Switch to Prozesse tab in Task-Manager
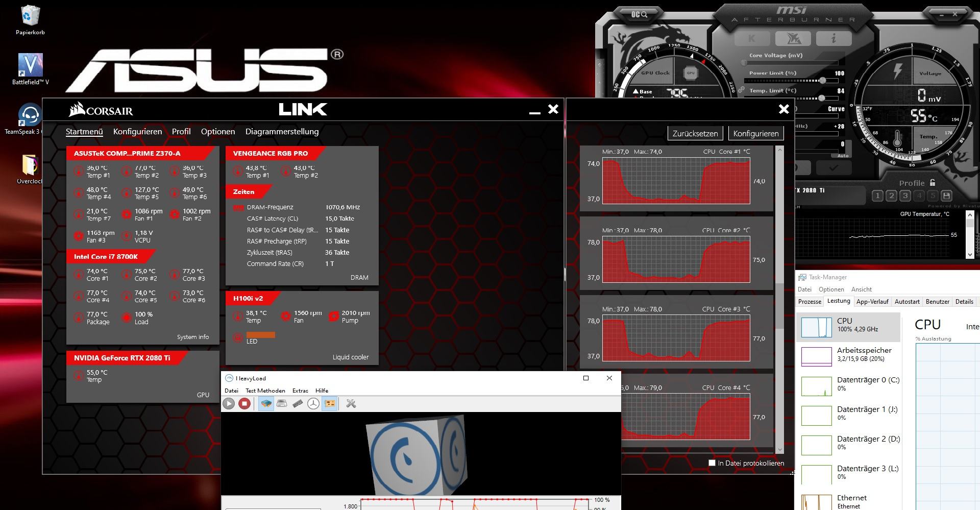Screen dimensions: 980x510 [810, 302]
